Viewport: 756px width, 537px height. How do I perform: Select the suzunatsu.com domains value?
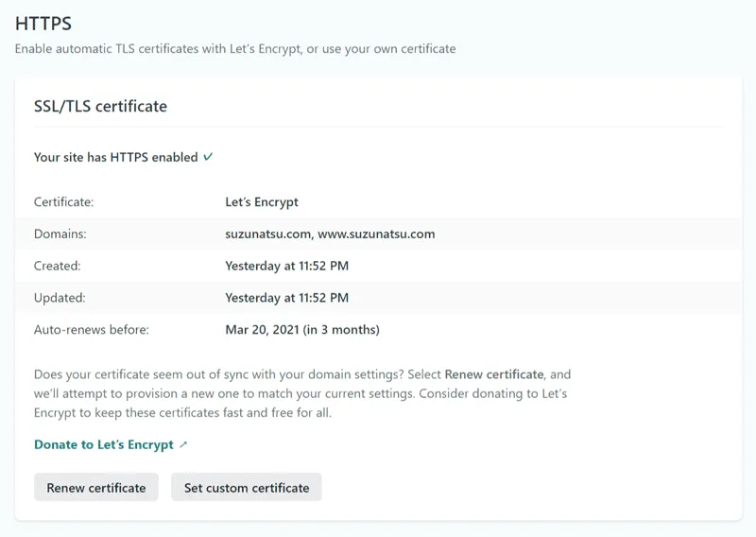click(x=330, y=234)
